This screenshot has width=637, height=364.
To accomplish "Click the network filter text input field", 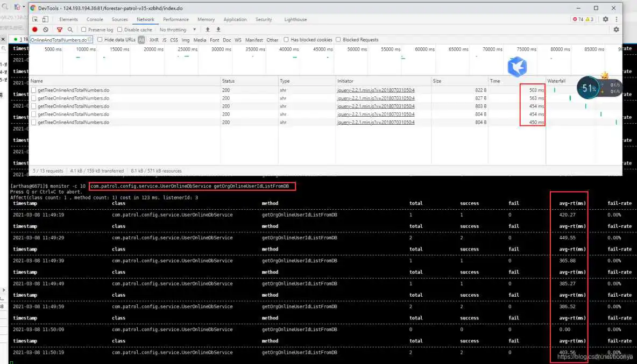I will (59, 40).
